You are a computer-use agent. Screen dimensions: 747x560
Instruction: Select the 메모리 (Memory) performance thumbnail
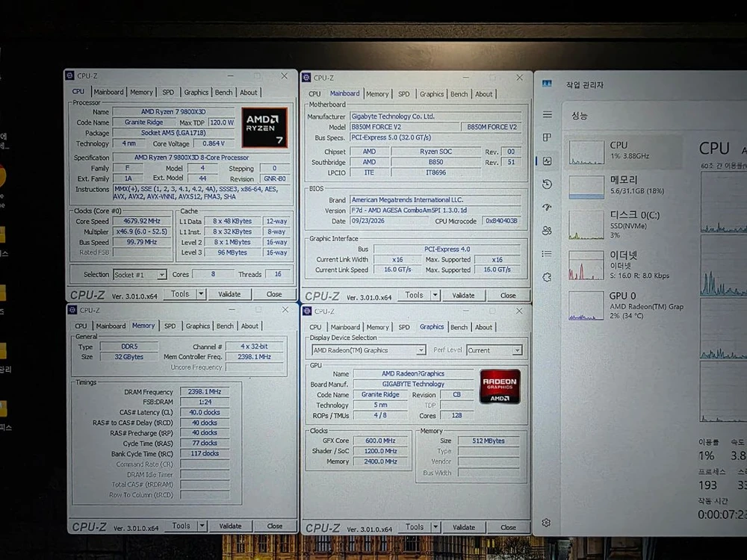586,187
